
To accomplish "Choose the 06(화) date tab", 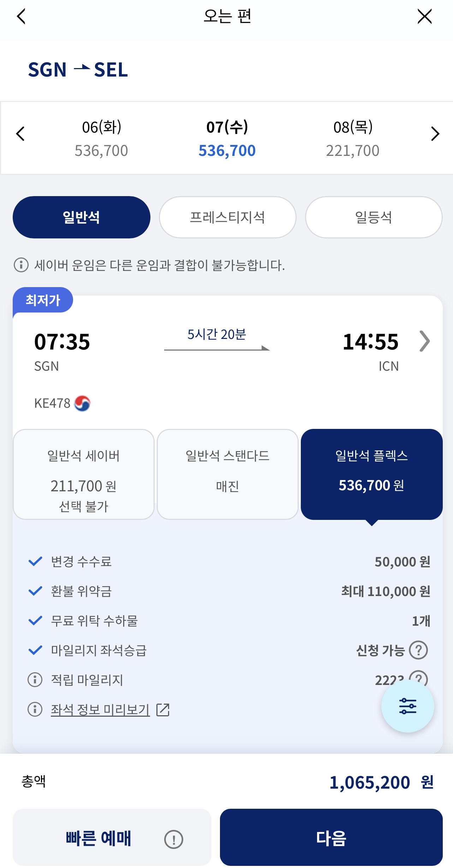I will coord(101,138).
